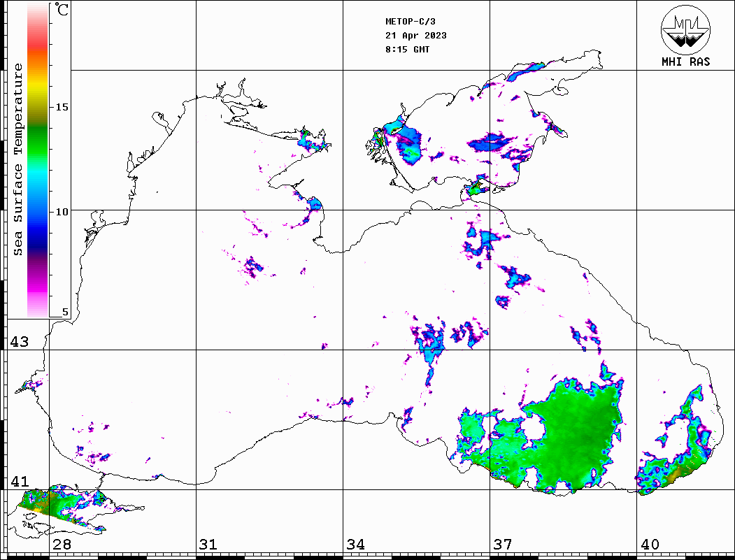
Task: Click the '5' mark on the temperature scale
Action: point(65,312)
